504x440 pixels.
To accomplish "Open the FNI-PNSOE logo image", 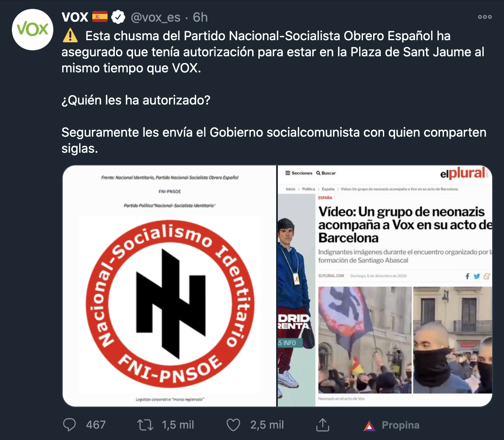I will pos(169,286).
